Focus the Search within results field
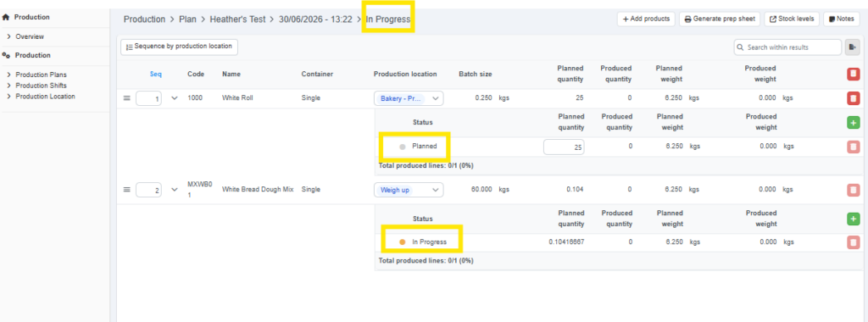Image resolution: width=868 pixels, height=322 pixels. (x=787, y=47)
